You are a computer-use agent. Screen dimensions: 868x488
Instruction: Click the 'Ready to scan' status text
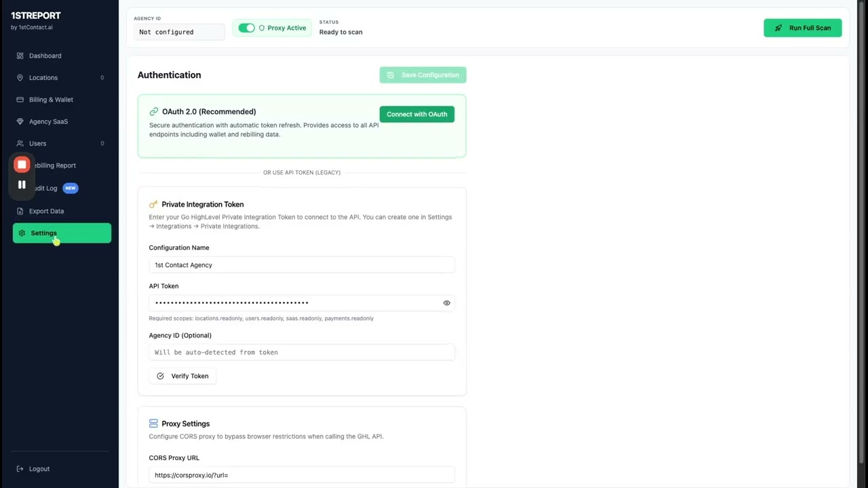[340, 32]
